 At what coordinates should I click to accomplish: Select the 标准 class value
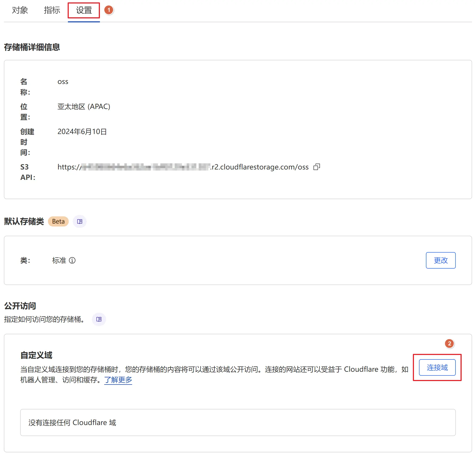pyautogui.click(x=59, y=260)
